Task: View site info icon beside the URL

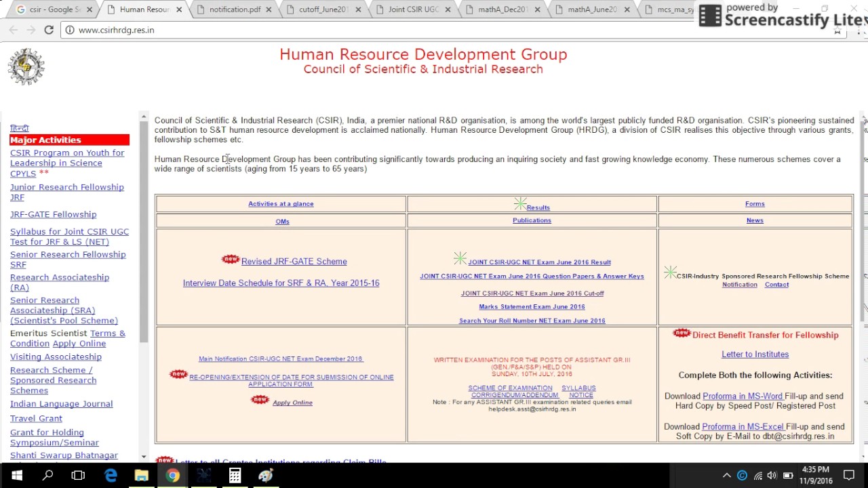Action: [x=70, y=30]
